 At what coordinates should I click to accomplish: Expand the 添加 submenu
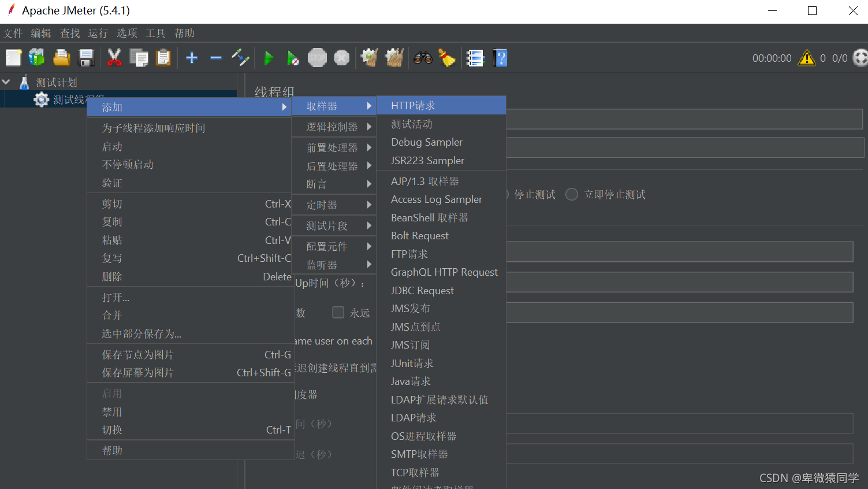click(189, 107)
